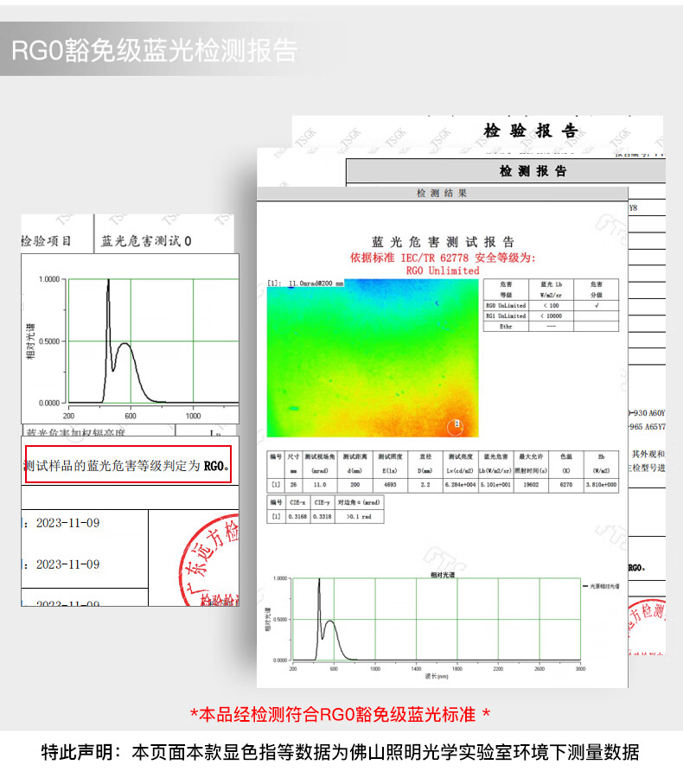The width and height of the screenshot is (683, 784).
Task: Click the red round stamp beside the dates
Action: (x=209, y=560)
